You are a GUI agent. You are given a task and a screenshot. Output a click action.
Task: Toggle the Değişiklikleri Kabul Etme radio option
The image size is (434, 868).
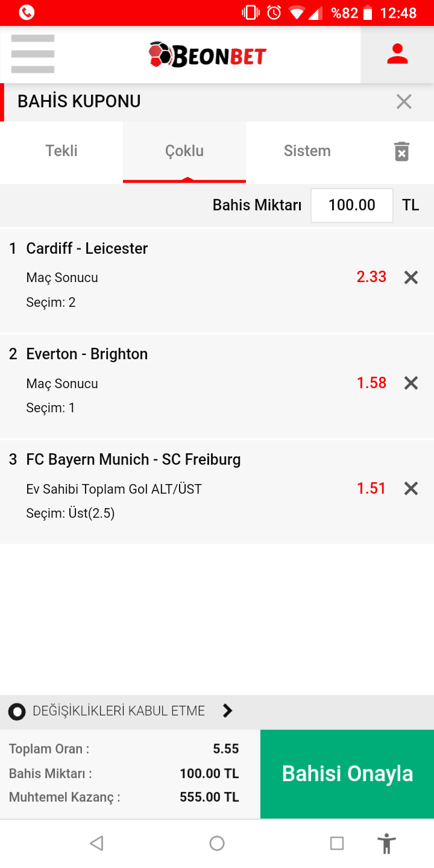[17, 712]
